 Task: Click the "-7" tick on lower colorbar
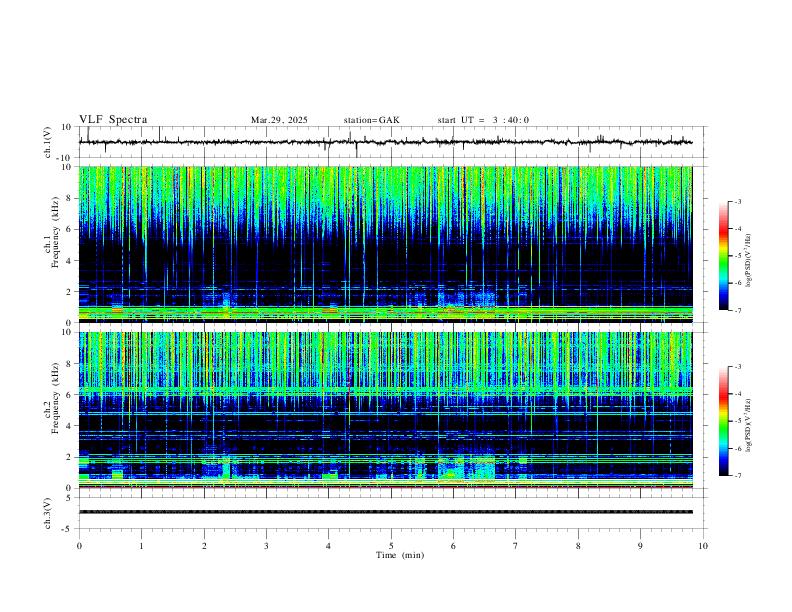[738, 476]
